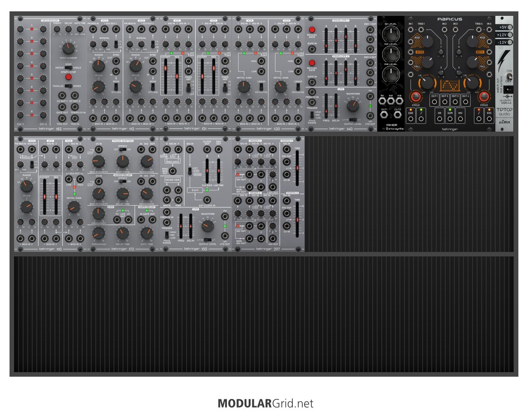Click the GATE OUT jack on the 182 sequencer
Image resolution: width=532 pixels, height=413 pixels.
coord(62,107)
